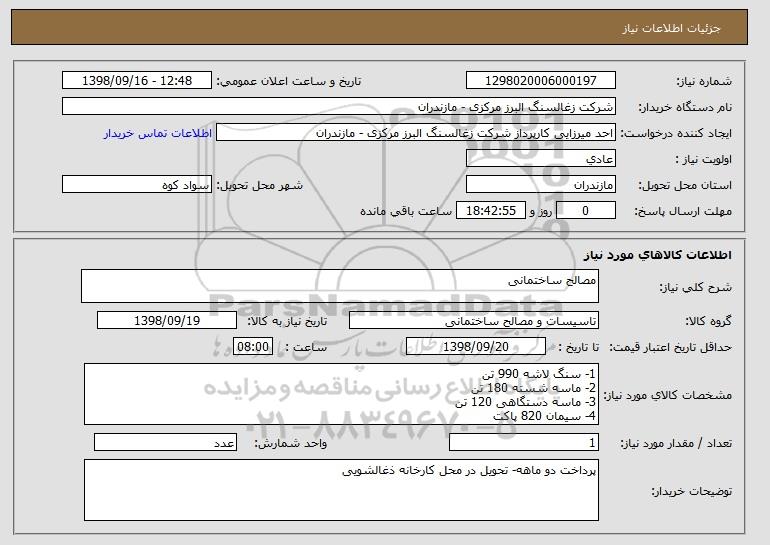Select the label ایجاد کننده درخواست

676,133
